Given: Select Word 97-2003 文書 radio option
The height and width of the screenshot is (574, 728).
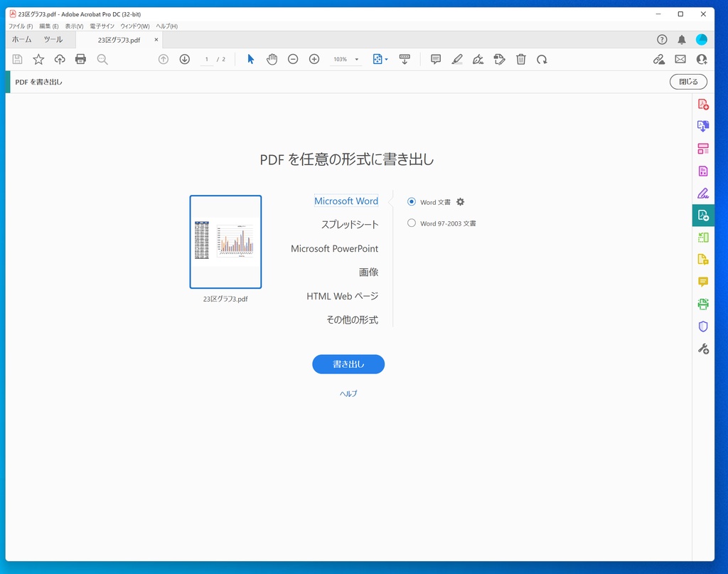Looking at the screenshot, I should click(412, 223).
